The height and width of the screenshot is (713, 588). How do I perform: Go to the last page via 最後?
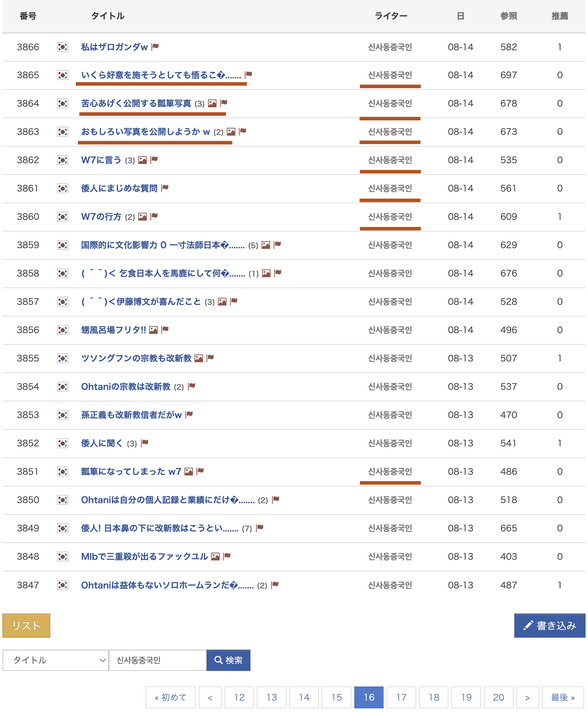562,697
